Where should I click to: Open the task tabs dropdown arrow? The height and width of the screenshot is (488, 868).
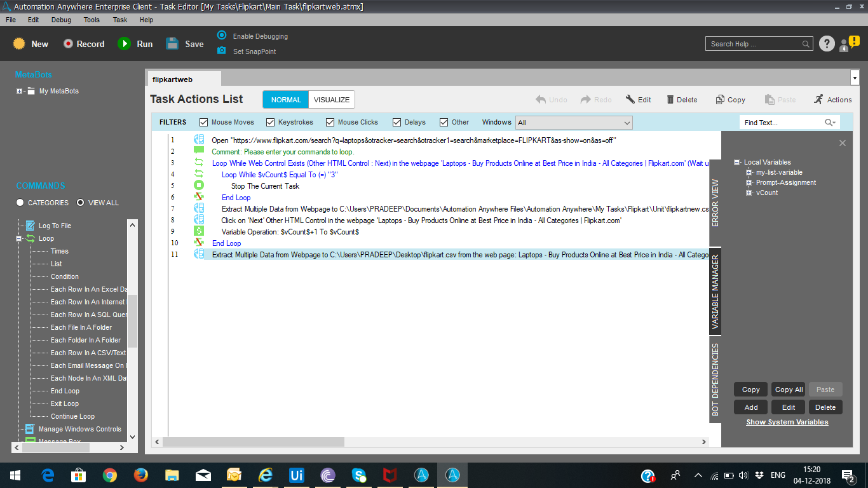(x=855, y=78)
